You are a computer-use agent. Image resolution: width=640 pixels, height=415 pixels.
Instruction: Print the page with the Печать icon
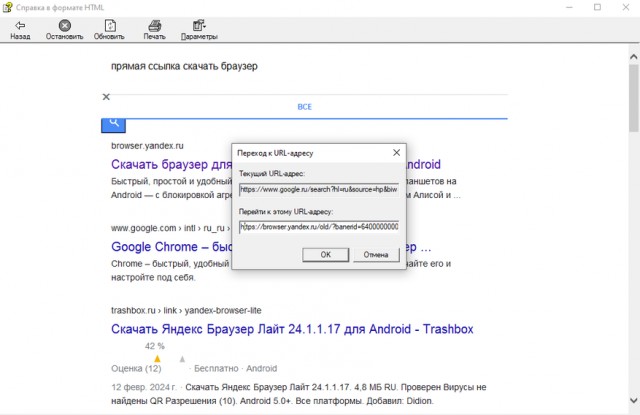[155, 26]
